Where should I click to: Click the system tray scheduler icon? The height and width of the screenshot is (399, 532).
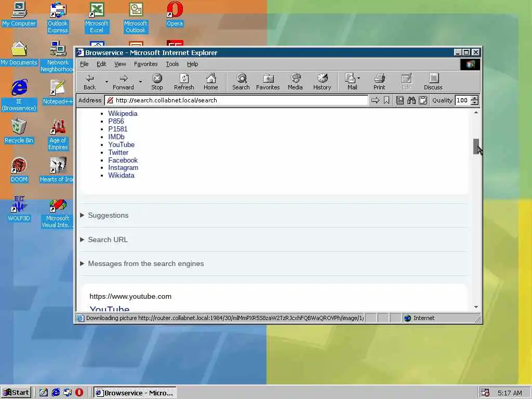point(485,393)
